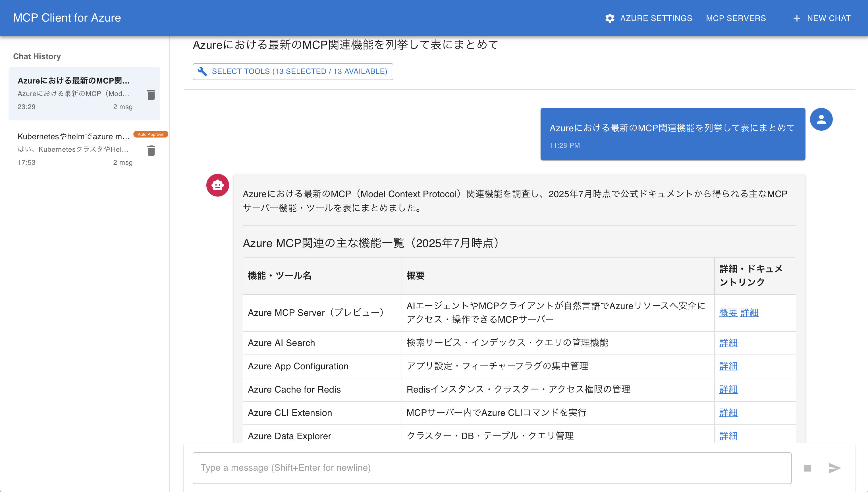The image size is (868, 492).
Task: Open the SELECT TOOLS tool picker
Action: click(292, 71)
